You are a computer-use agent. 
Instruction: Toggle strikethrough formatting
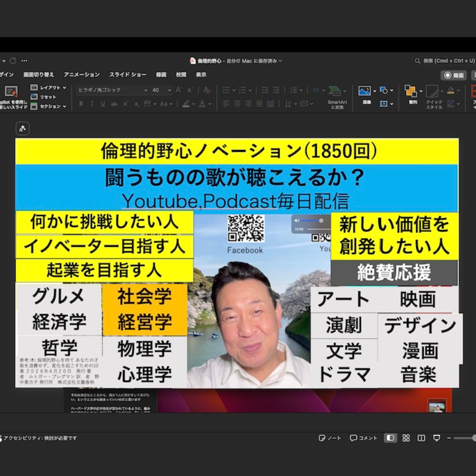pyautogui.click(x=114, y=104)
